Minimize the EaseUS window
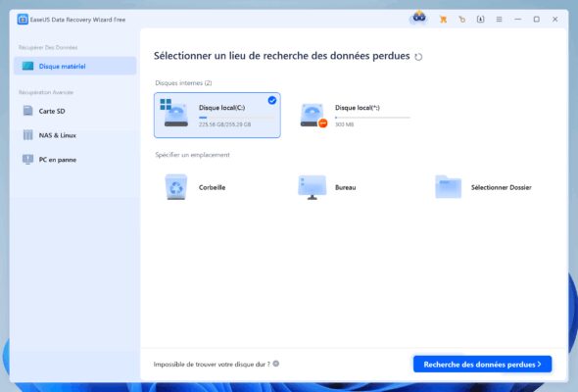This screenshot has height=392, width=578. tap(517, 20)
